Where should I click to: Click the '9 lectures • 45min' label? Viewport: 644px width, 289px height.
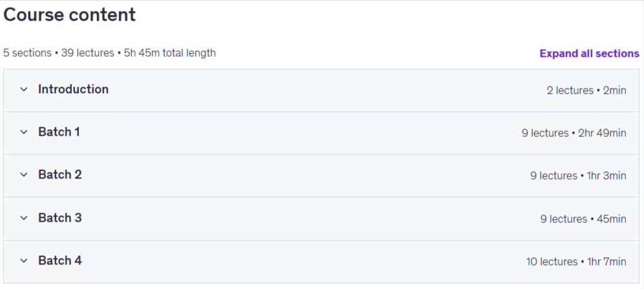click(x=583, y=219)
